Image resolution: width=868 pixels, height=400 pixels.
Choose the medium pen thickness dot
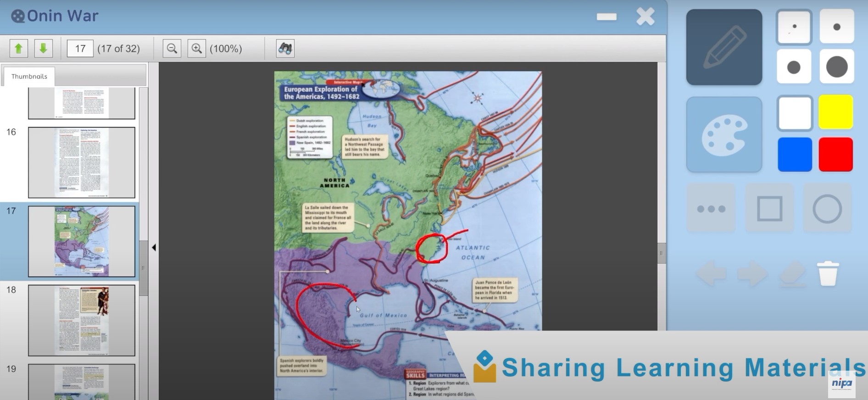click(794, 67)
